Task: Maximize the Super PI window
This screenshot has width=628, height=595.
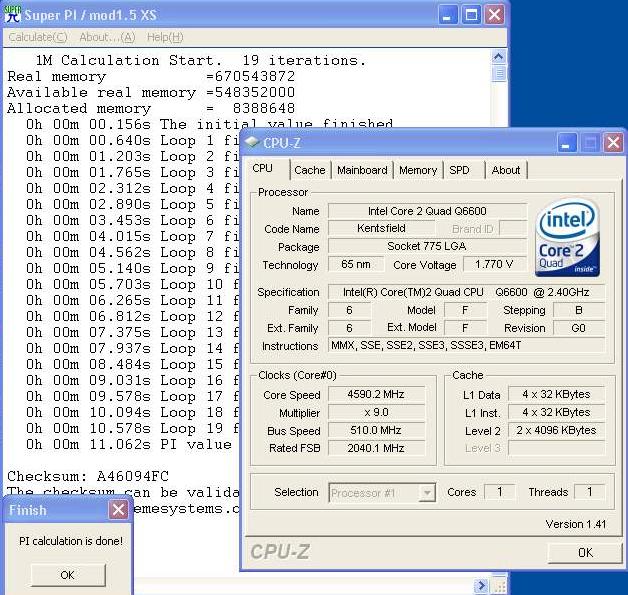Action: pos(471,15)
